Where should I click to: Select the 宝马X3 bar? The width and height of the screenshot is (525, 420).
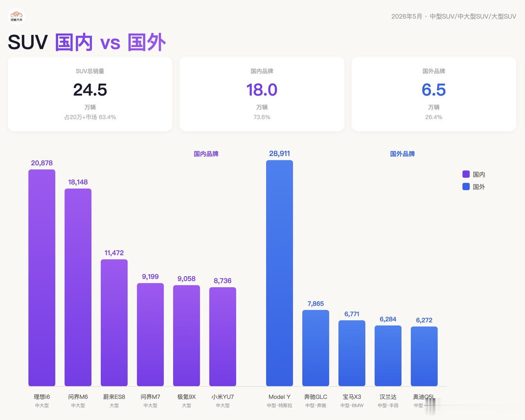pos(352,353)
